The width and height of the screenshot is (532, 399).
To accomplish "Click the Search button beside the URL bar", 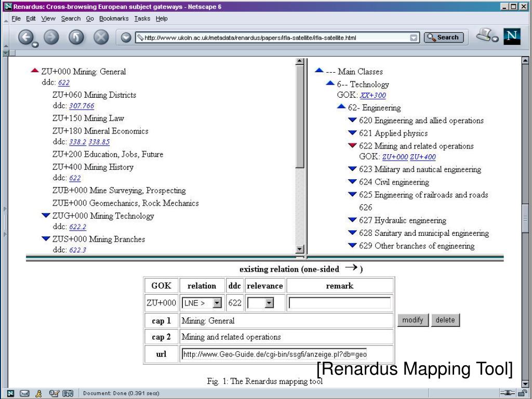I will [x=444, y=37].
